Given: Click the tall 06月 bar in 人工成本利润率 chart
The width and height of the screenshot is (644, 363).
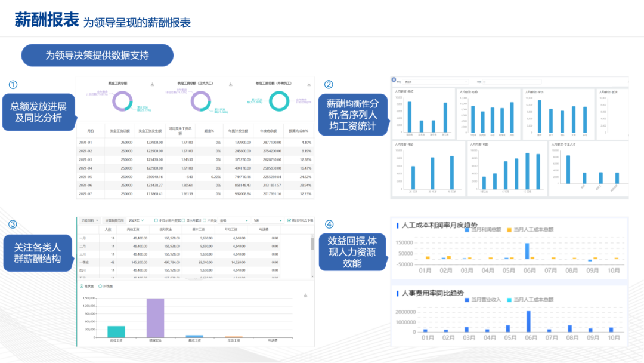Looking at the screenshot, I should click(527, 251).
